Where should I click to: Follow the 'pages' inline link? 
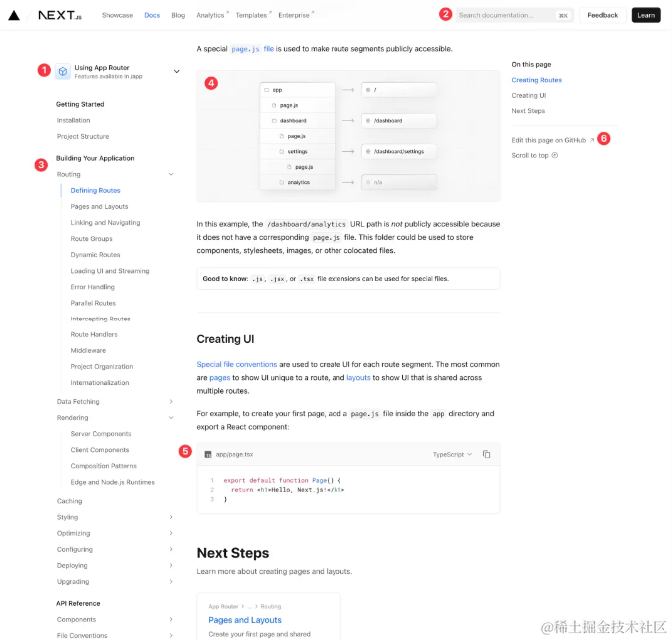(220, 378)
